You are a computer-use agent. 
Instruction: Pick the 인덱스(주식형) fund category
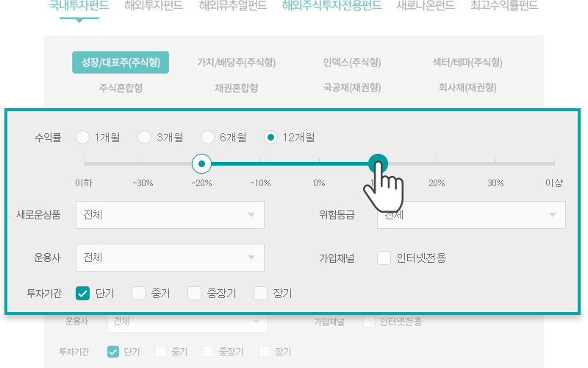click(x=351, y=63)
